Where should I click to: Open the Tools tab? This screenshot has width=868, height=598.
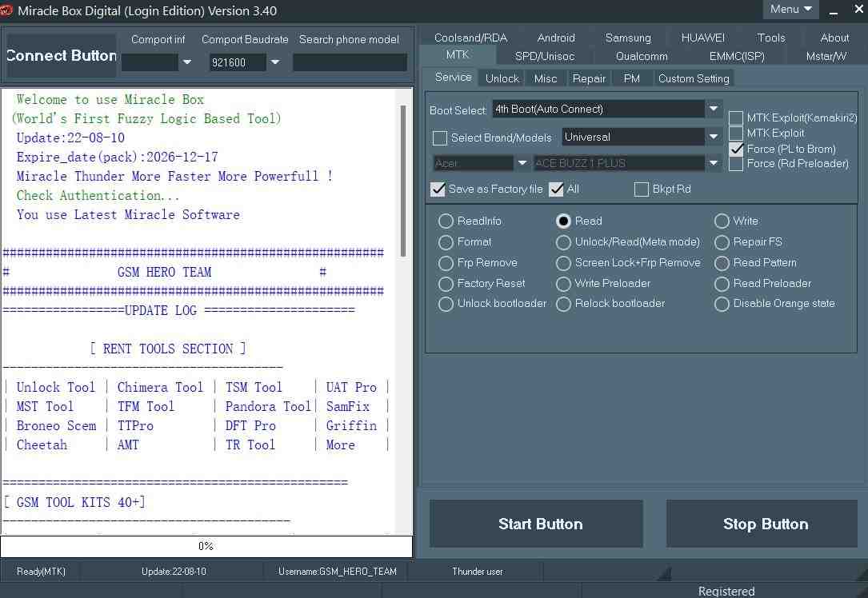click(x=770, y=38)
